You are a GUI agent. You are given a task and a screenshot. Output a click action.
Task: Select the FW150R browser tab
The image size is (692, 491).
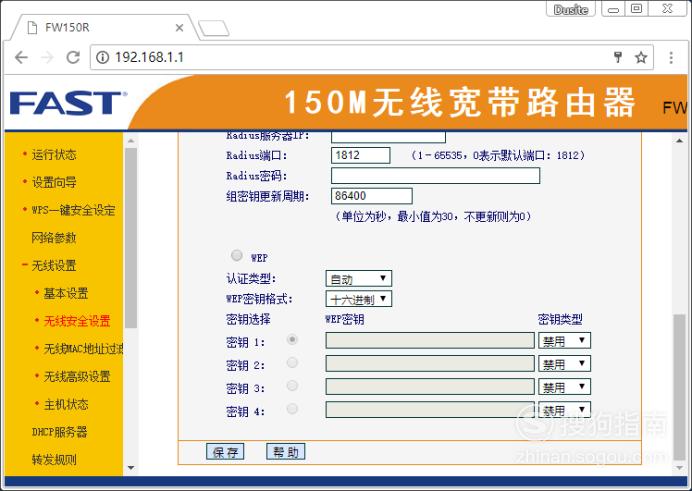[x=105, y=28]
